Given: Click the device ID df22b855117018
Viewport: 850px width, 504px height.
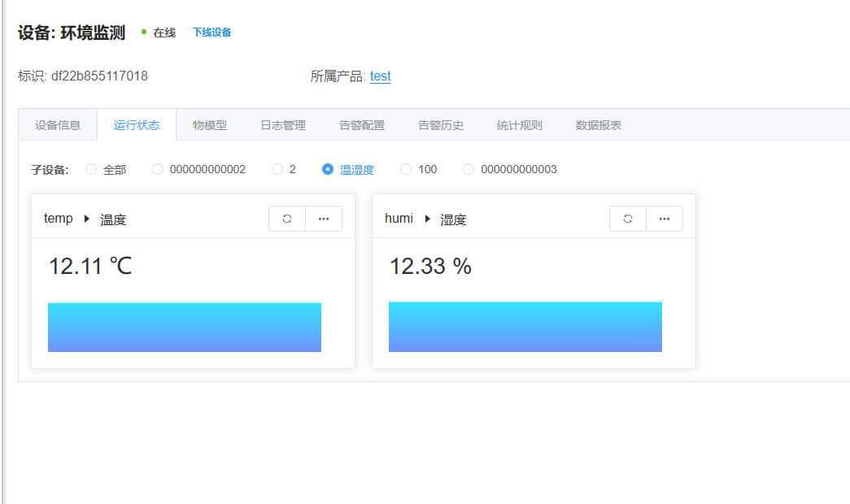Looking at the screenshot, I should click(x=100, y=76).
